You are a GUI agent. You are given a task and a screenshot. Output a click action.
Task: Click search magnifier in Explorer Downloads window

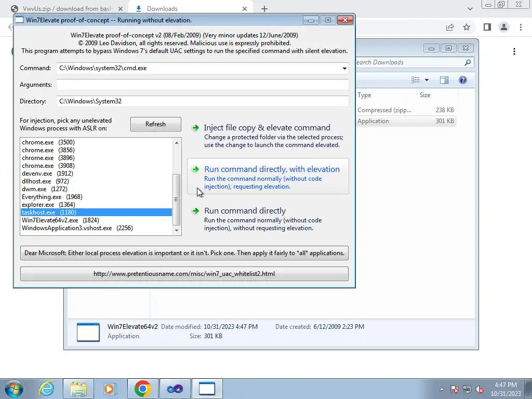[x=468, y=62]
